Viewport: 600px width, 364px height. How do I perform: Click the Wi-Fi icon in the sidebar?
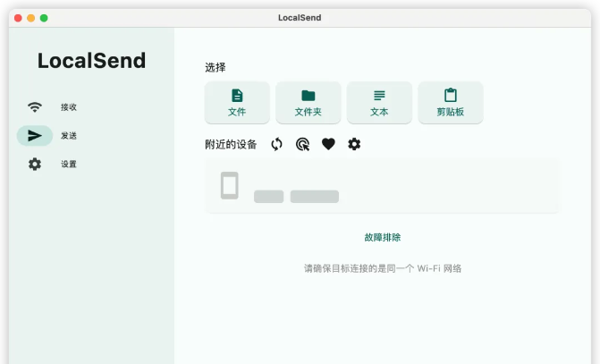pos(35,107)
